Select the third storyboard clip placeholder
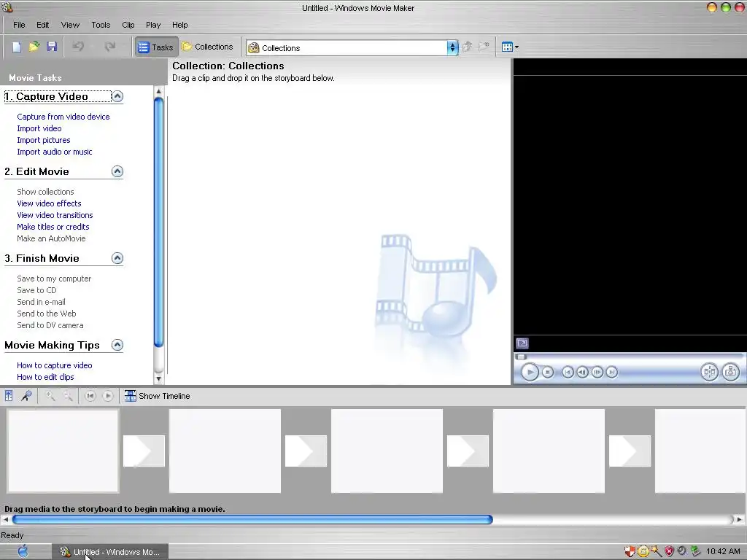The width and height of the screenshot is (747, 560). (x=387, y=451)
